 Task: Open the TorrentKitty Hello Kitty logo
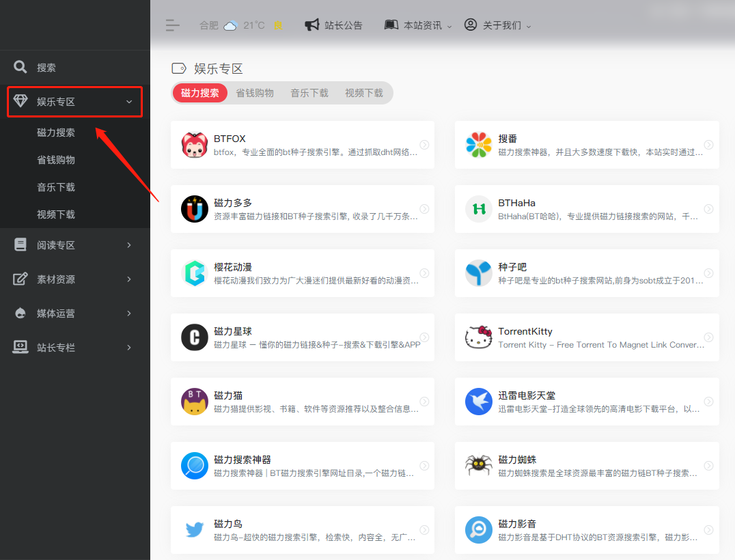tap(479, 337)
